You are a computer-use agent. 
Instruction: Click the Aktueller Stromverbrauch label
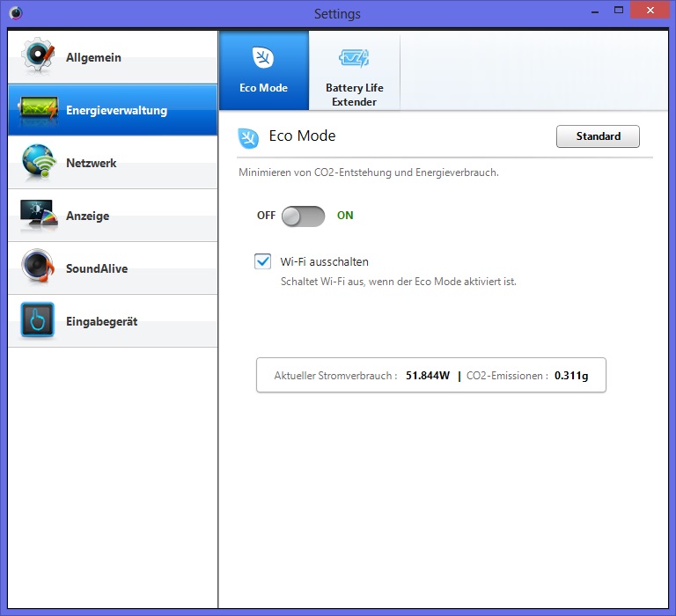335,376
